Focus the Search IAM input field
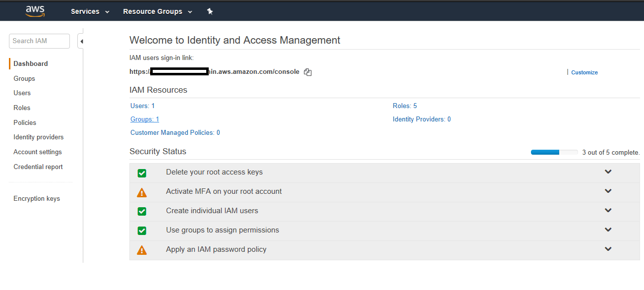 [x=39, y=41]
